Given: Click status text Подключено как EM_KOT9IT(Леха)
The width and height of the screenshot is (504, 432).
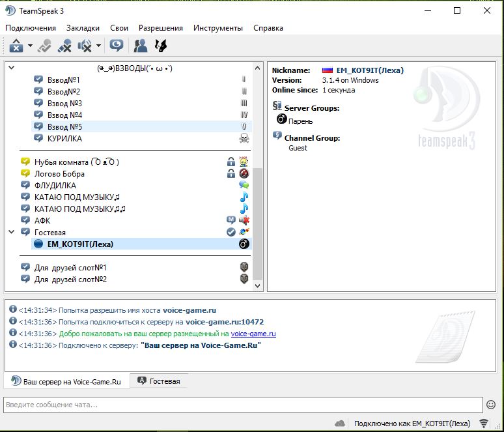Looking at the screenshot, I should point(412,424).
